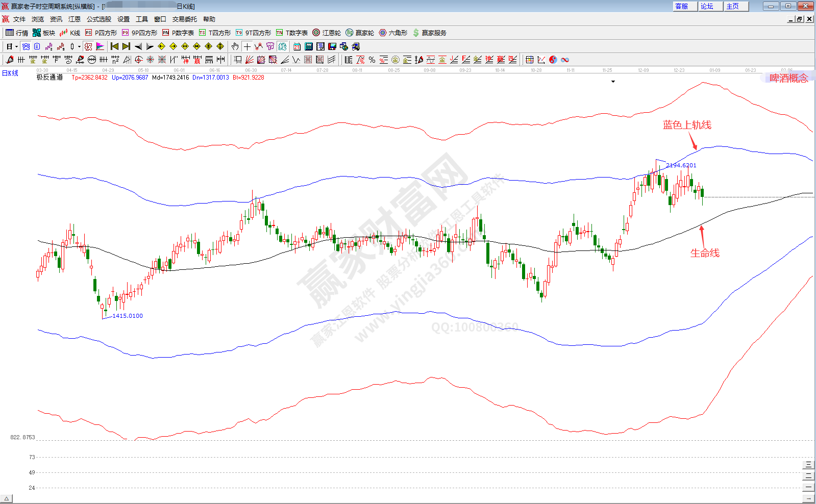Click the 论坛 forum button
Viewport: 816px width, 504px height.
coord(707,6)
